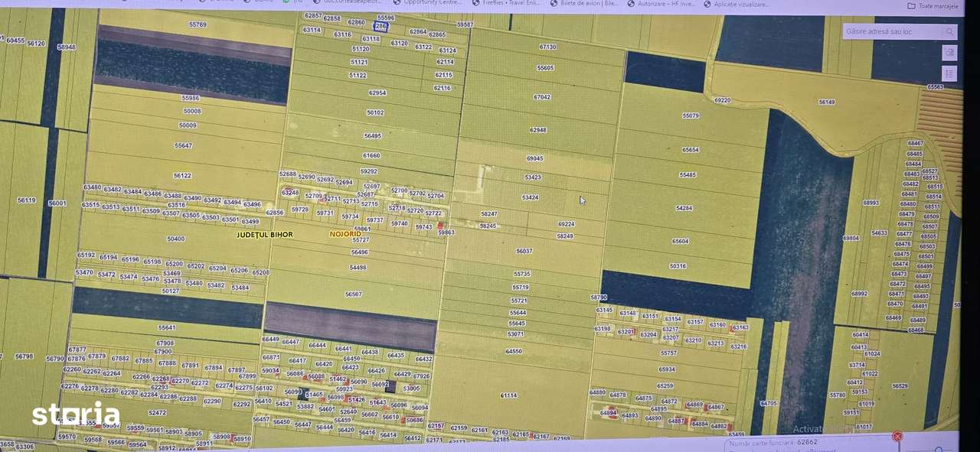
Task: Click parcel label 54284
Action: pos(684,208)
